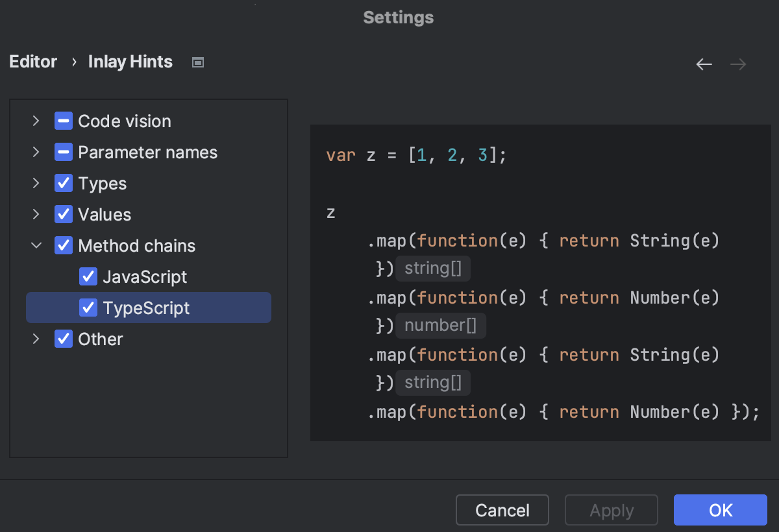This screenshot has height=532, width=779.
Task: Toggle the Parameter names checkbox
Action: coord(63,152)
